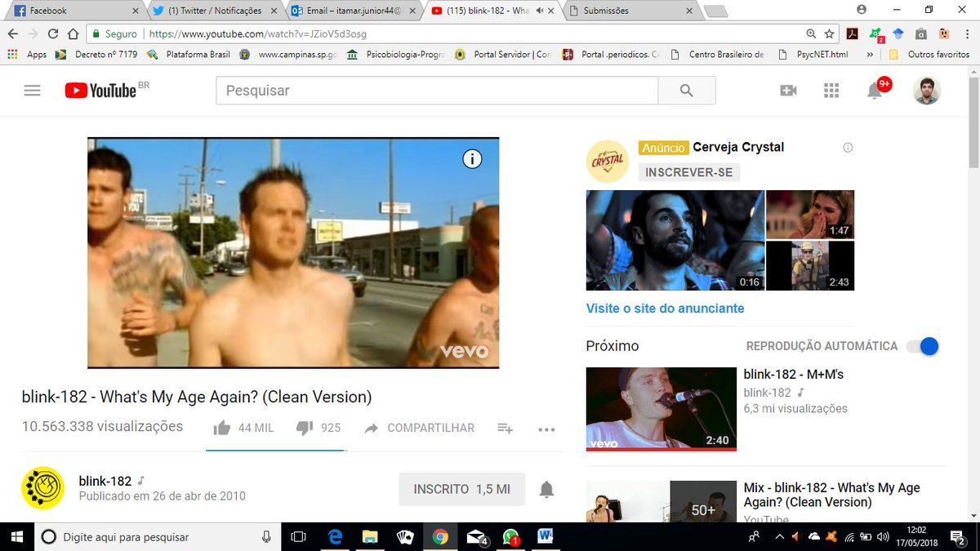Click the INSCRITO 1,5 MI button
Screen dimensions: 980x551
click(461, 490)
